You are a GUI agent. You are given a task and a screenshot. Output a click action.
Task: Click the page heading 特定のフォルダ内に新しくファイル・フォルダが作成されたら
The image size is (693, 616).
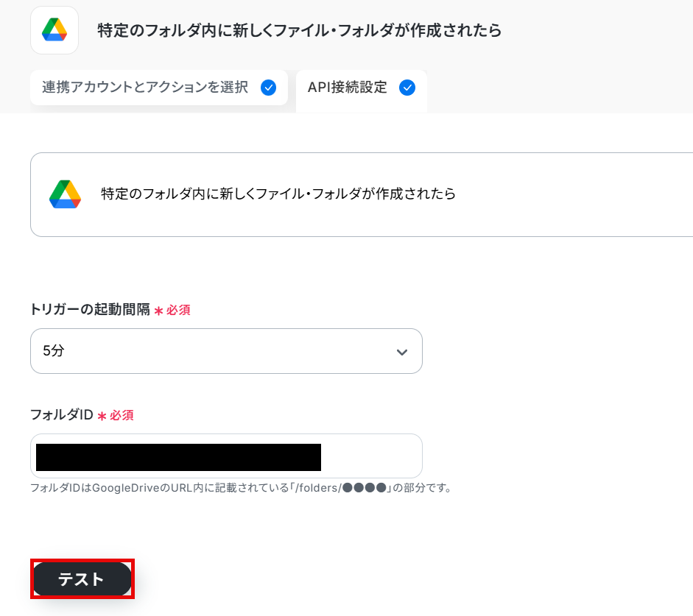[299, 30]
